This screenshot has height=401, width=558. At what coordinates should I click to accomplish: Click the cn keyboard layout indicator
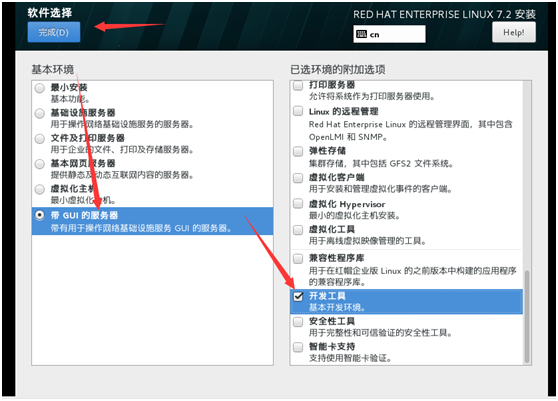(x=389, y=34)
